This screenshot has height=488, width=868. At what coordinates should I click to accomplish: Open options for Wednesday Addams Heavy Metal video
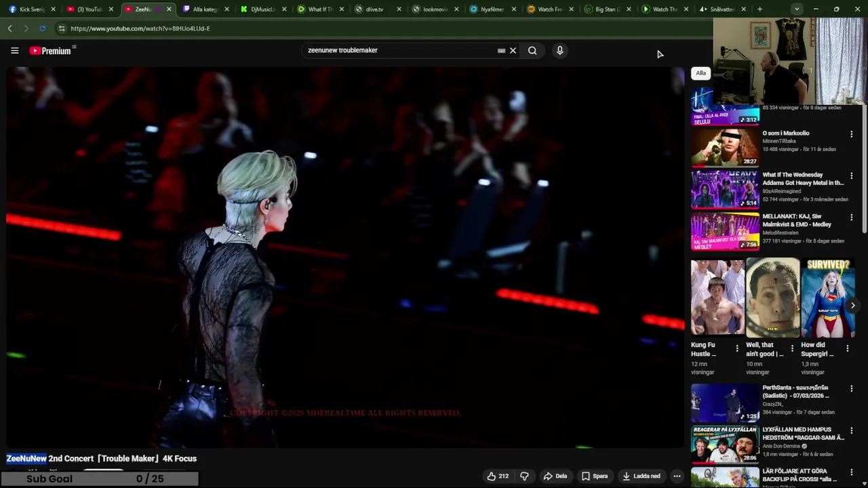(x=852, y=176)
